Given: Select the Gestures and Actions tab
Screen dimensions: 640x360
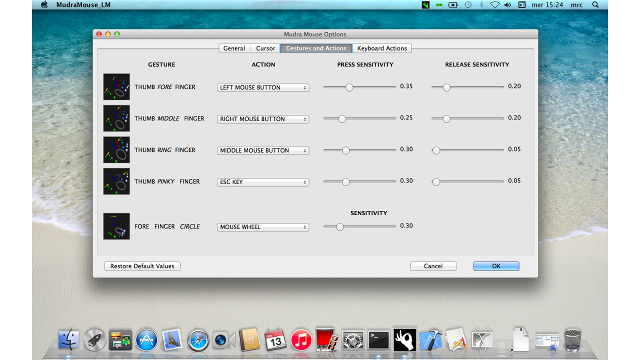Looking at the screenshot, I should pyautogui.click(x=316, y=48).
